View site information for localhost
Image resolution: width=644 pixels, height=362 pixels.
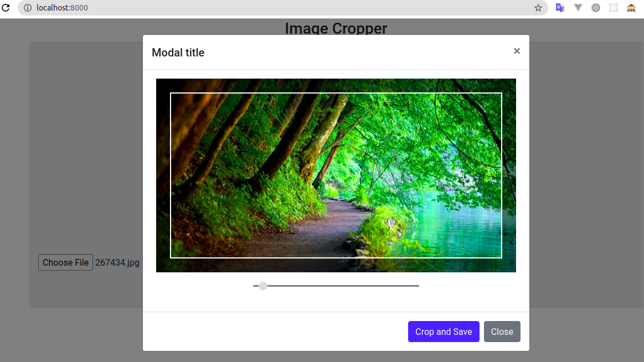27,8
